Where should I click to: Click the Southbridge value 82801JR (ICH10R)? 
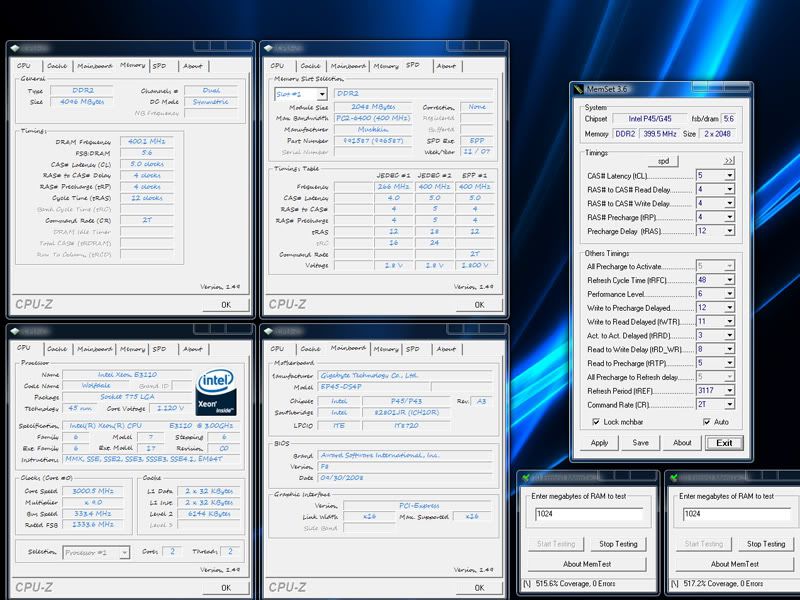pos(406,412)
